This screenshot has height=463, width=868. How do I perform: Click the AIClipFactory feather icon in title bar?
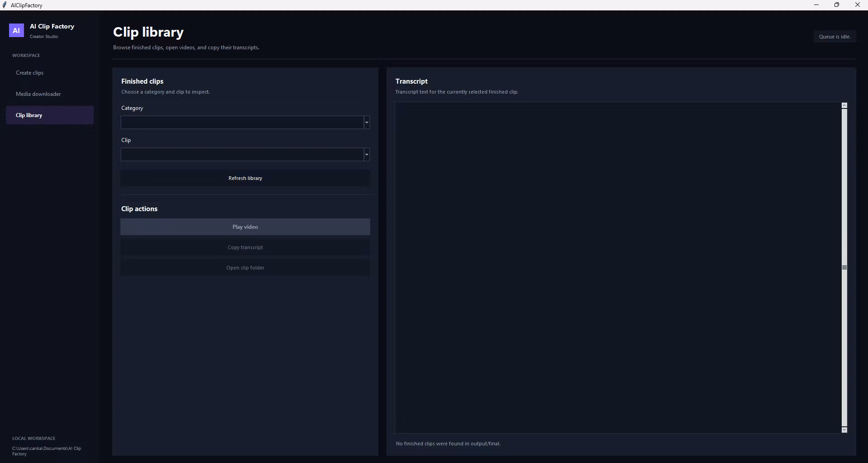(5, 5)
